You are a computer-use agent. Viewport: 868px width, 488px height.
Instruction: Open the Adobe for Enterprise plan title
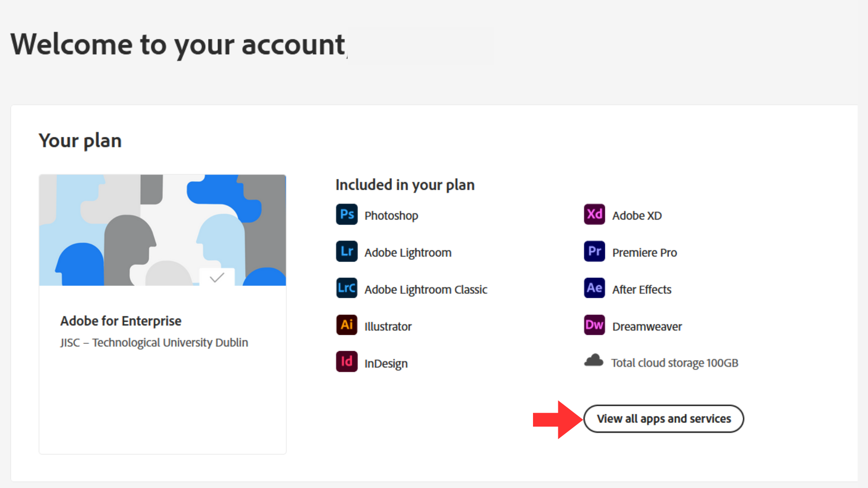click(121, 321)
